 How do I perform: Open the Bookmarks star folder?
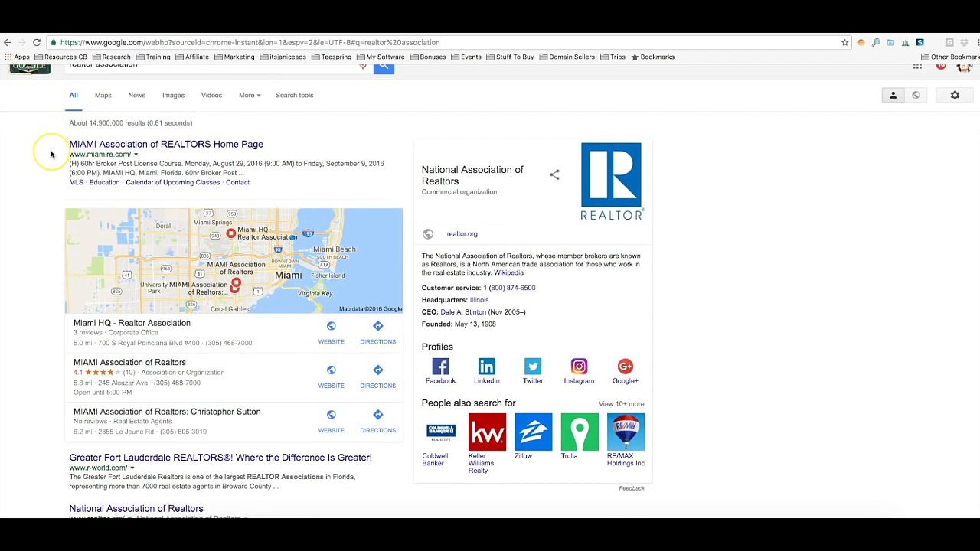[653, 57]
